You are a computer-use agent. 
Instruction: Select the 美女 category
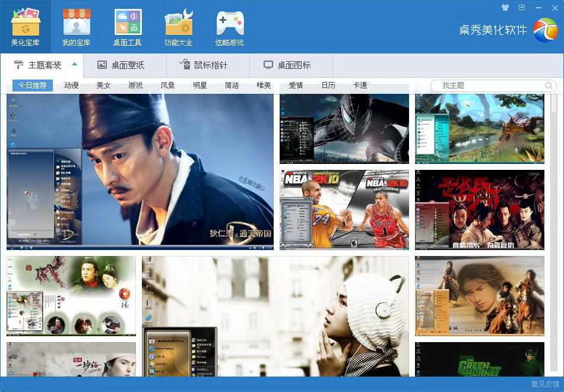pyautogui.click(x=103, y=86)
